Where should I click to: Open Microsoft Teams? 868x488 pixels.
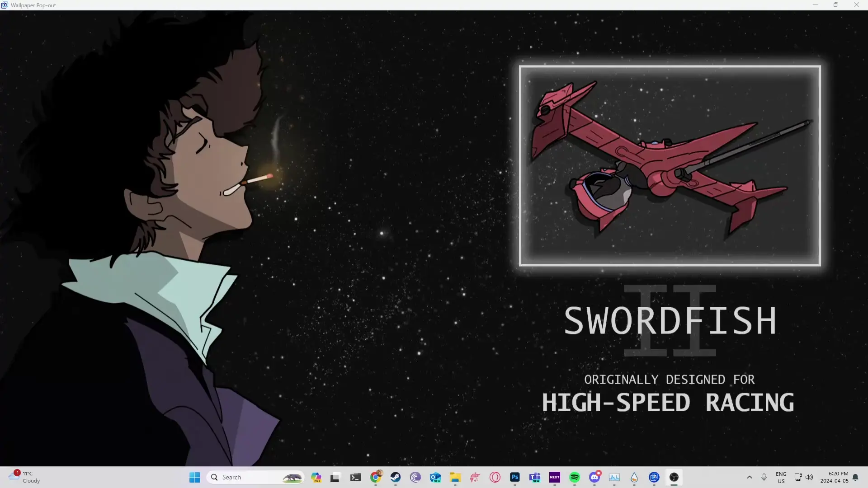point(535,478)
